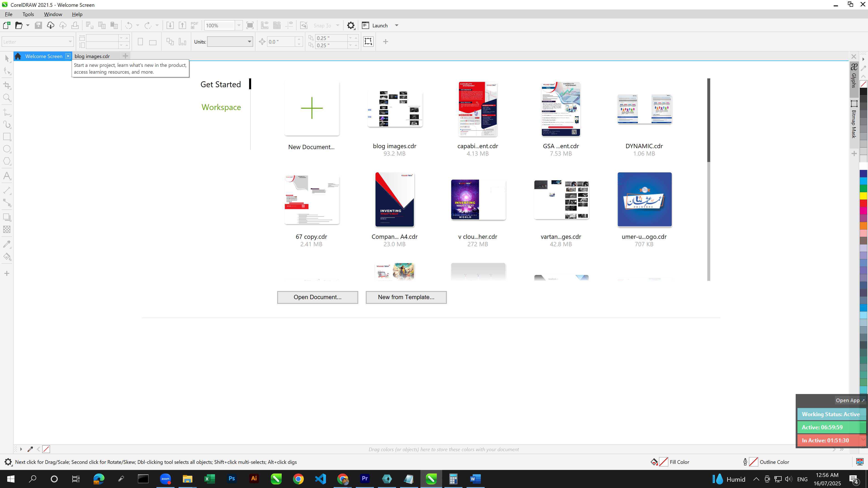Open the DYNAMIC.cdr recent file thumbnail
Image resolution: width=868 pixels, height=488 pixels.
[x=644, y=109]
